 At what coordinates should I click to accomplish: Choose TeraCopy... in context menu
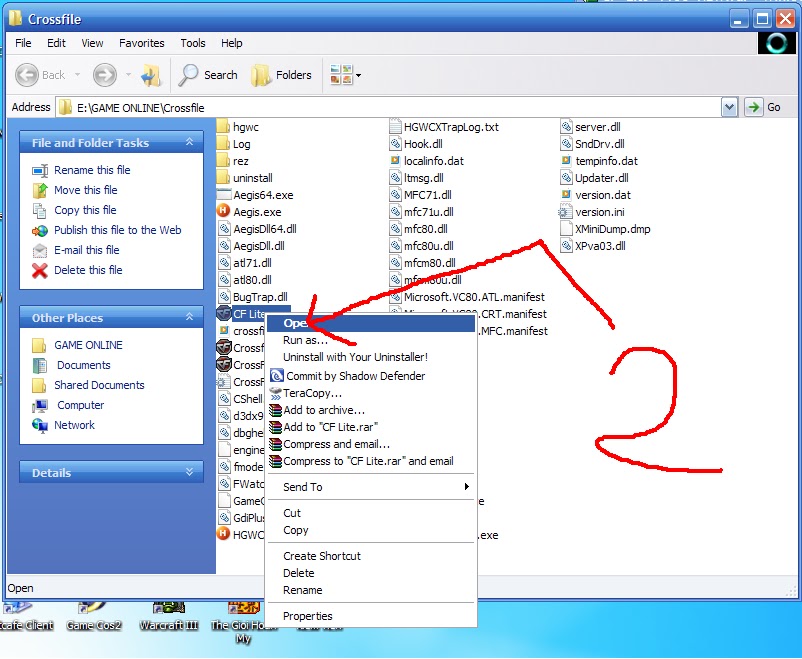pos(372,393)
